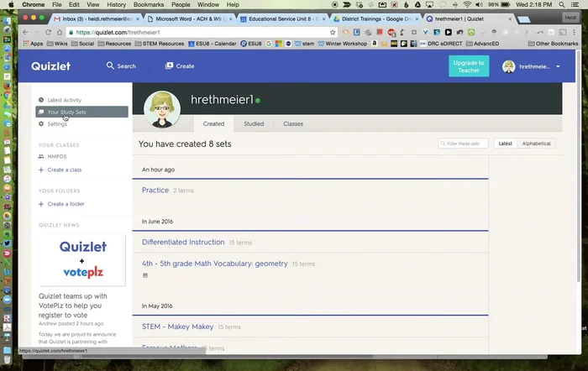
Task: Click the plus icon for Create a folder
Action: [41, 204]
